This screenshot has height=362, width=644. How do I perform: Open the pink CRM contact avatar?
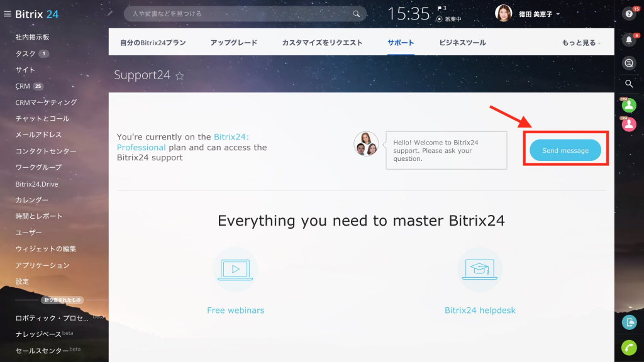pos(629,124)
